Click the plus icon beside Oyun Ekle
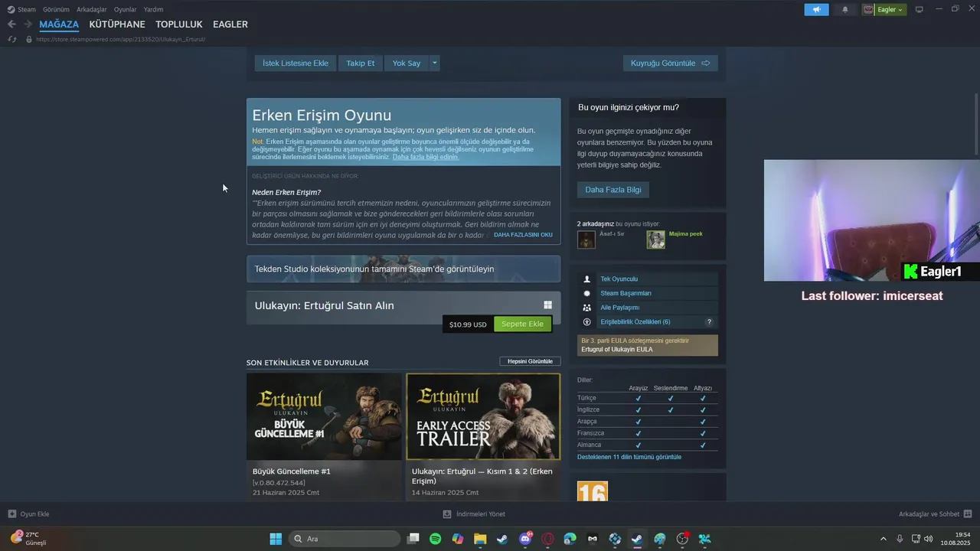The width and height of the screenshot is (980, 551). point(11,514)
